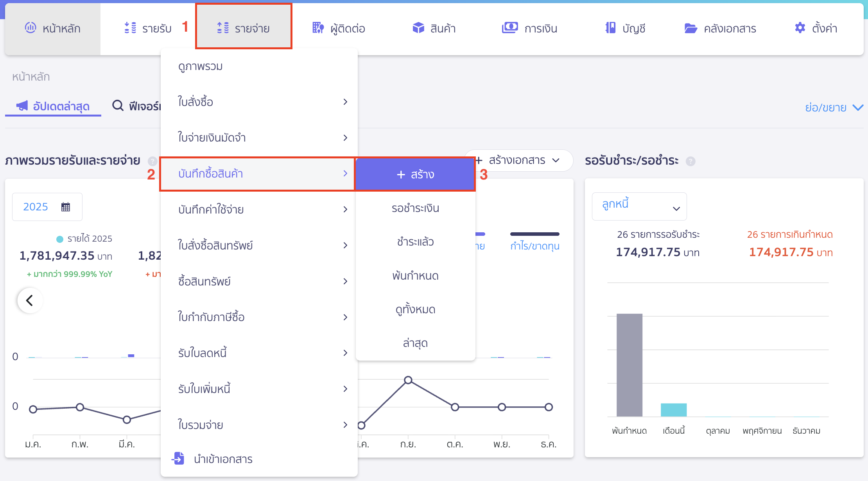The width and height of the screenshot is (868, 481).
Task: Click the คลังเอกสาร folder icon
Action: (x=691, y=28)
